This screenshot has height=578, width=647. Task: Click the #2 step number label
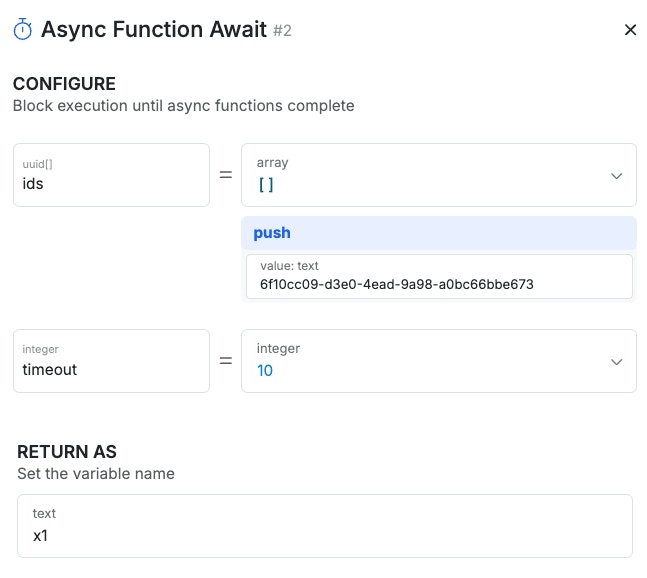point(282,31)
